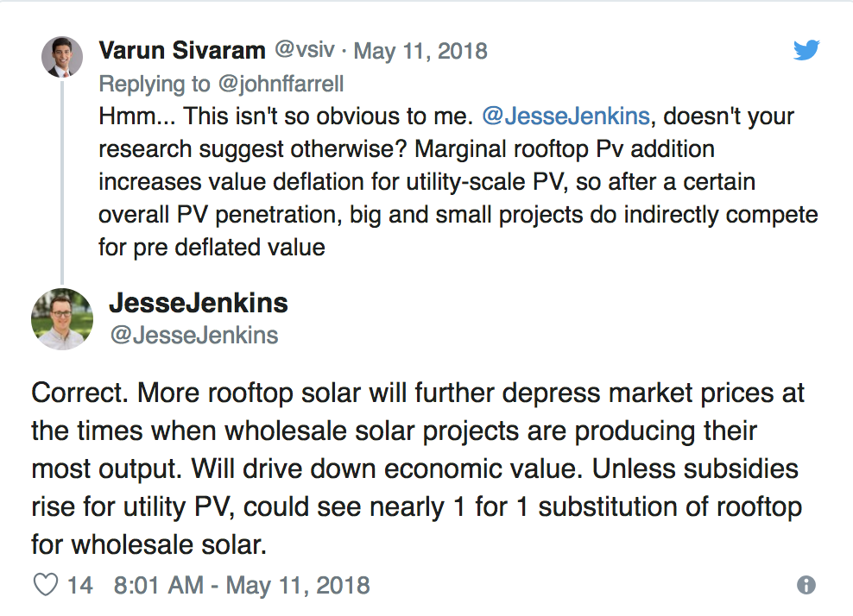
Task: Click the JesseJenkins profile picture
Action: click(62, 318)
